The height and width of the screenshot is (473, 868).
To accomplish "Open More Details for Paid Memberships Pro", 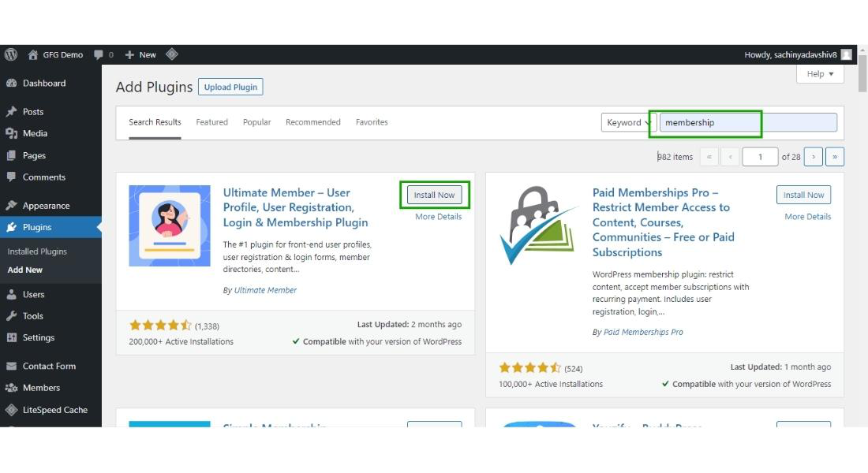I will [x=807, y=216].
